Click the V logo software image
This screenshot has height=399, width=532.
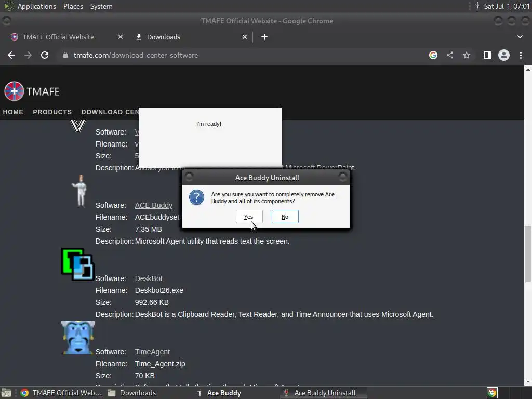pyautogui.click(x=78, y=126)
